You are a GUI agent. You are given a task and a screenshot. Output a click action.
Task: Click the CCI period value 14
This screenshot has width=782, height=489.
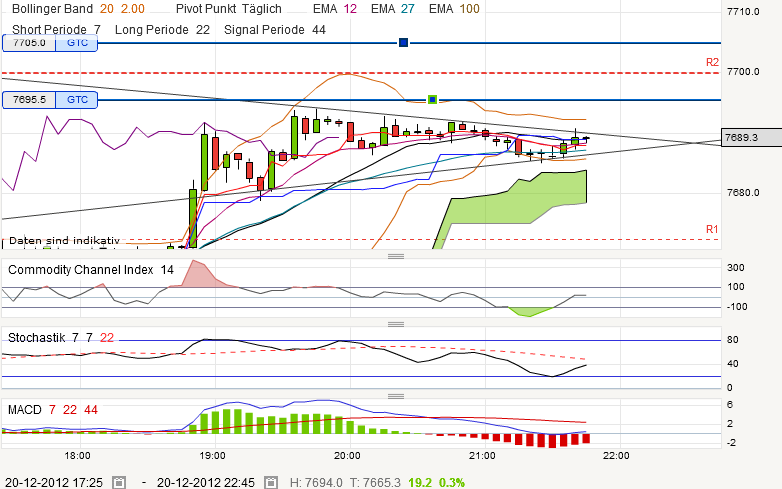(x=167, y=270)
